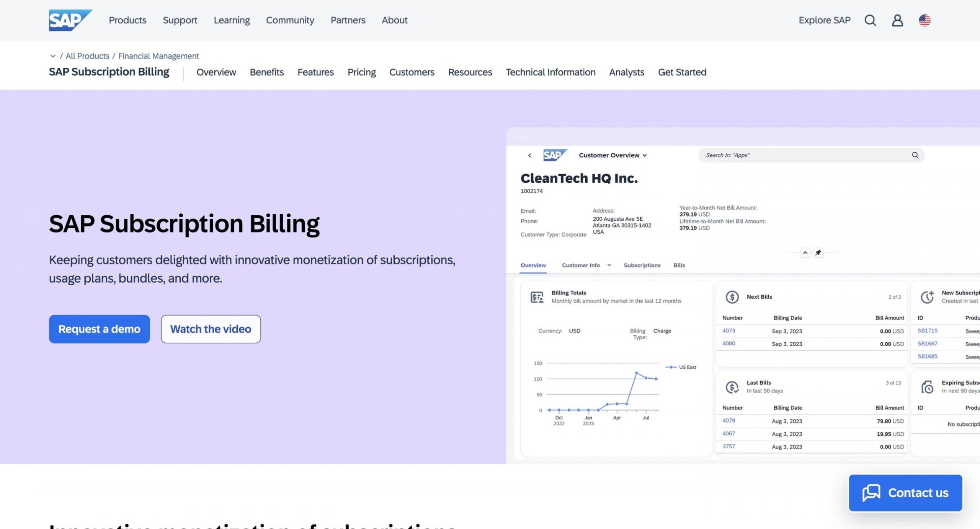Click the US East legend marker
This screenshot has width=980, height=529.
click(x=671, y=367)
